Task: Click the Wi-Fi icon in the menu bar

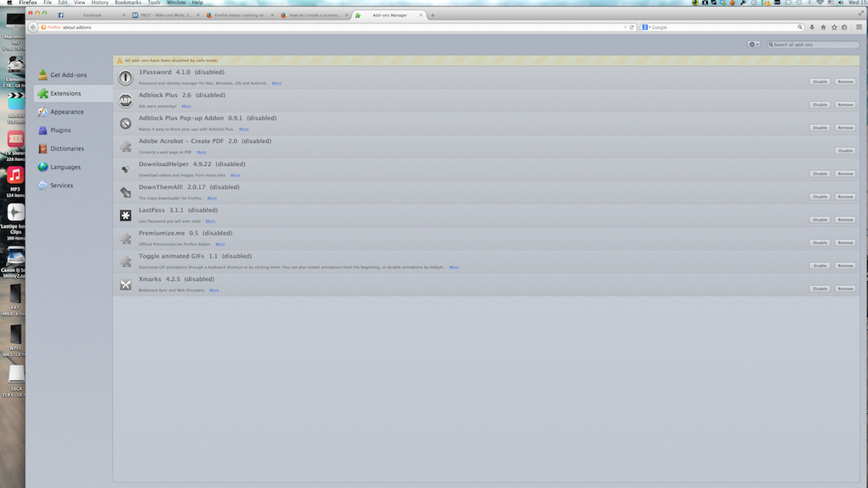Action: tap(820, 3)
